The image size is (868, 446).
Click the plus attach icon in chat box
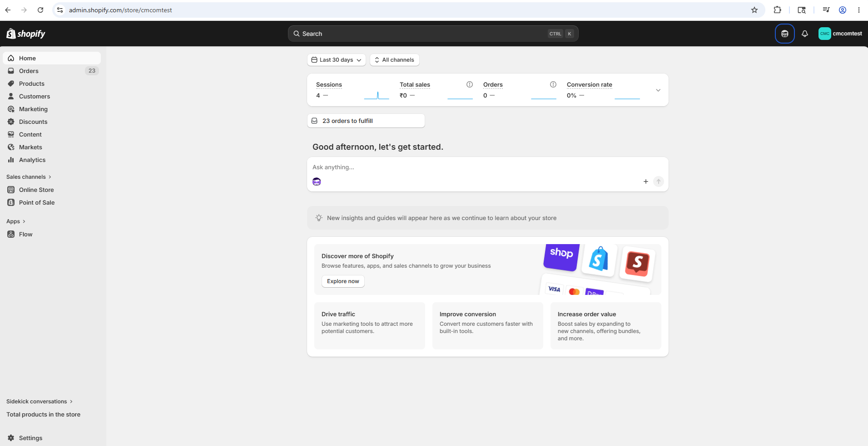[645, 181]
